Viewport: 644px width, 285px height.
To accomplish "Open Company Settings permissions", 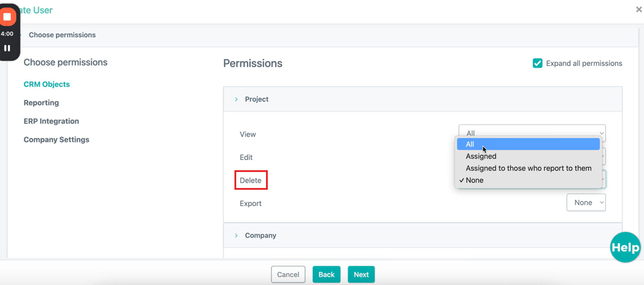I will click(57, 140).
